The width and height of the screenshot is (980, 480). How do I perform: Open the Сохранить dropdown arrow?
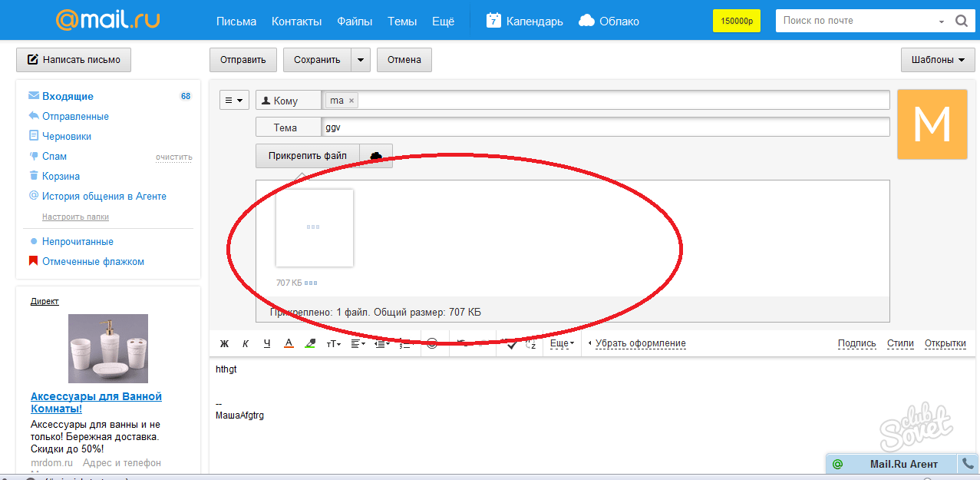(361, 60)
